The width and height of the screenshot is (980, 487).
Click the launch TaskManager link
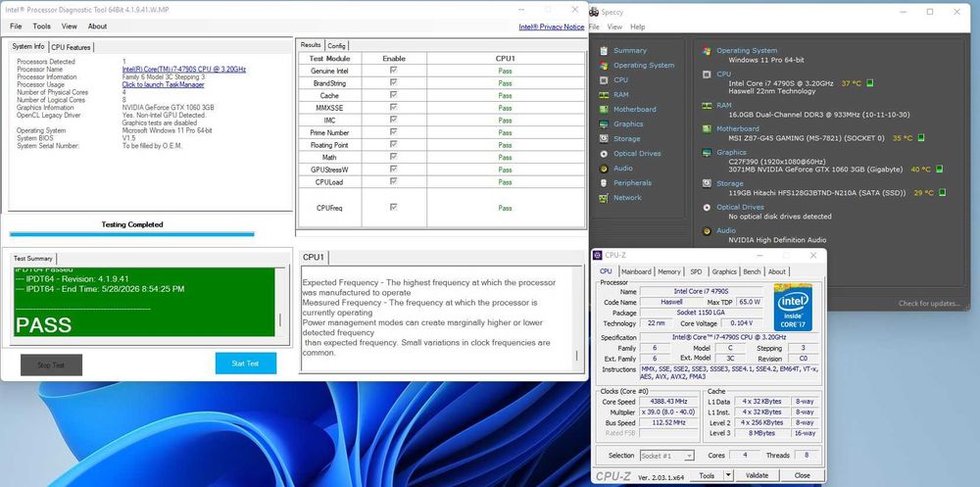click(x=163, y=84)
